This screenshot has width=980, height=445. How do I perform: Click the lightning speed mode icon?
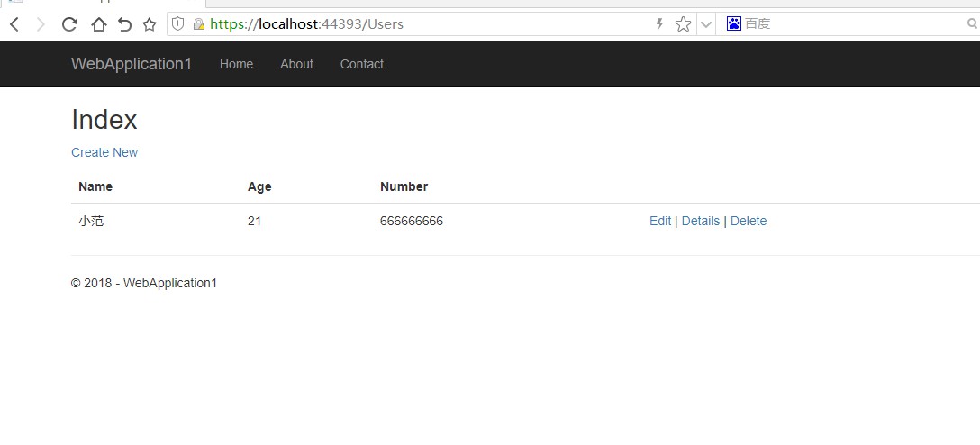coord(658,23)
